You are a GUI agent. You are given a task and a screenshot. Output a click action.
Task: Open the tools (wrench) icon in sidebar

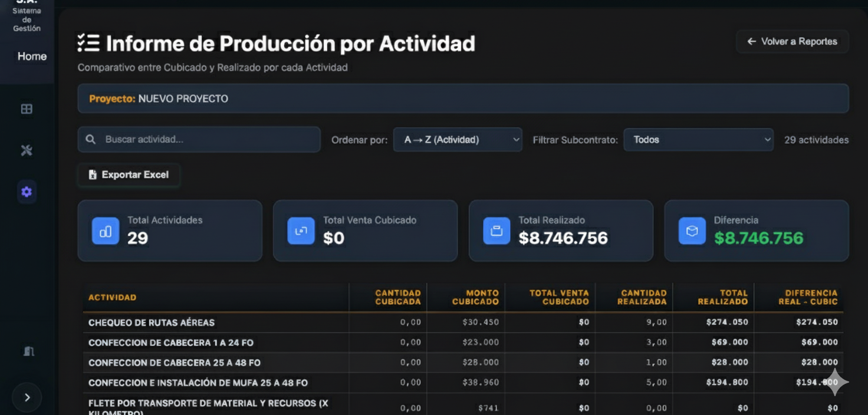pos(27,150)
